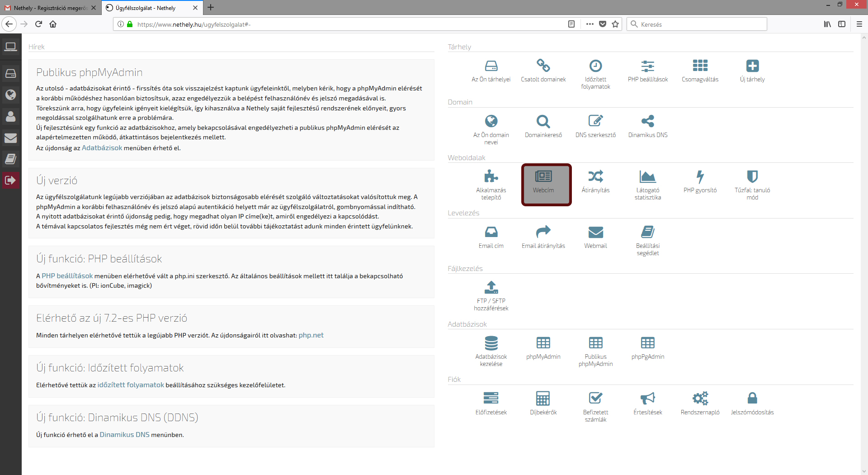Click the logout icon in left sidebar
Screen dimensions: 868x475
pyautogui.click(x=10, y=180)
